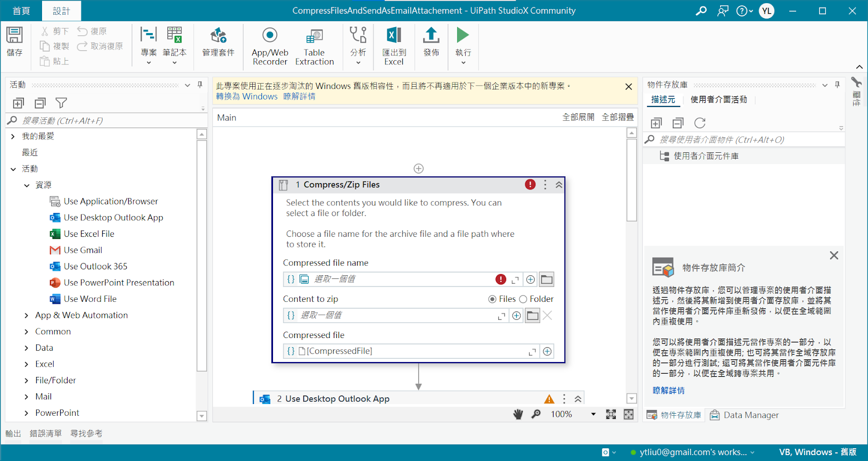The width and height of the screenshot is (868, 461).
Task: Click fit to screen icon
Action: 611,414
